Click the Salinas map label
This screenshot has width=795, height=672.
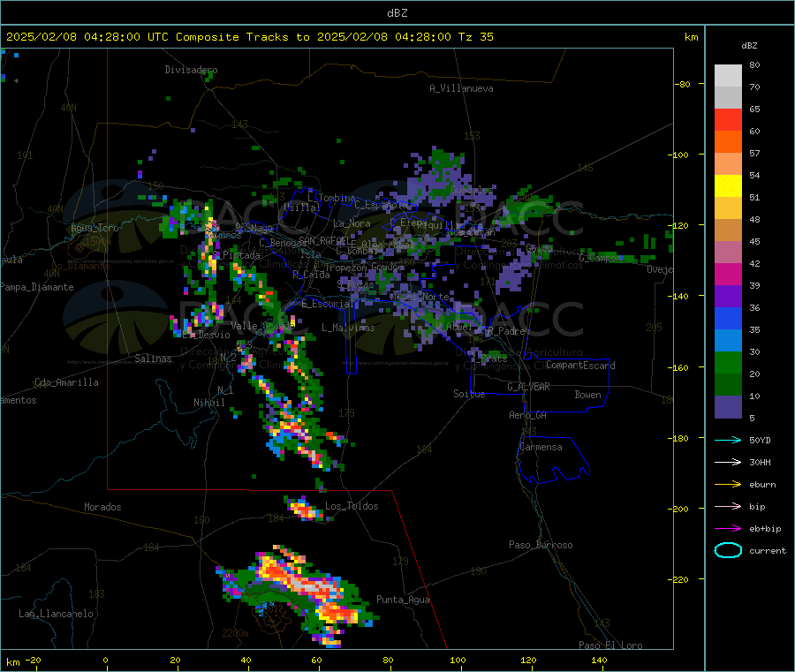coord(153,359)
